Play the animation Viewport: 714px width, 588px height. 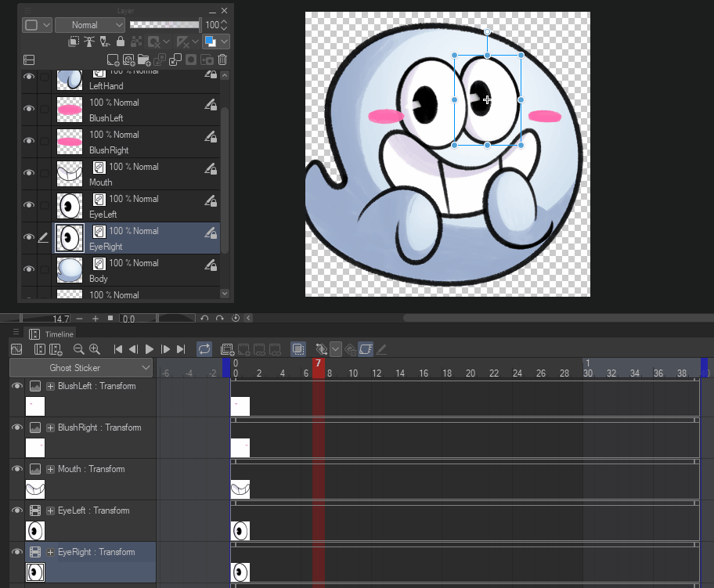149,349
